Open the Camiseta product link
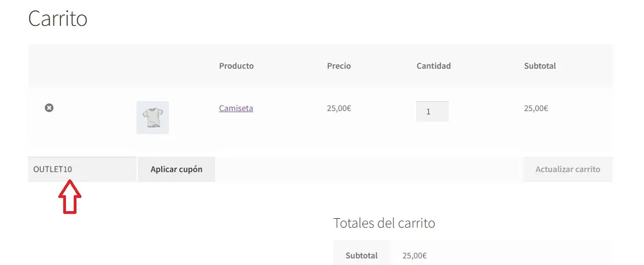Screen dimensions: 644x265 [x=236, y=108]
